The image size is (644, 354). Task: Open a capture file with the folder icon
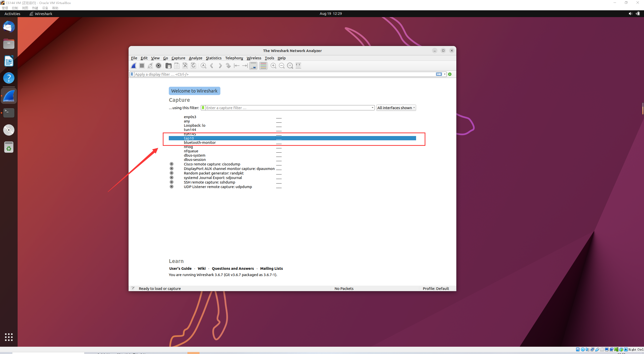pyautogui.click(x=169, y=66)
